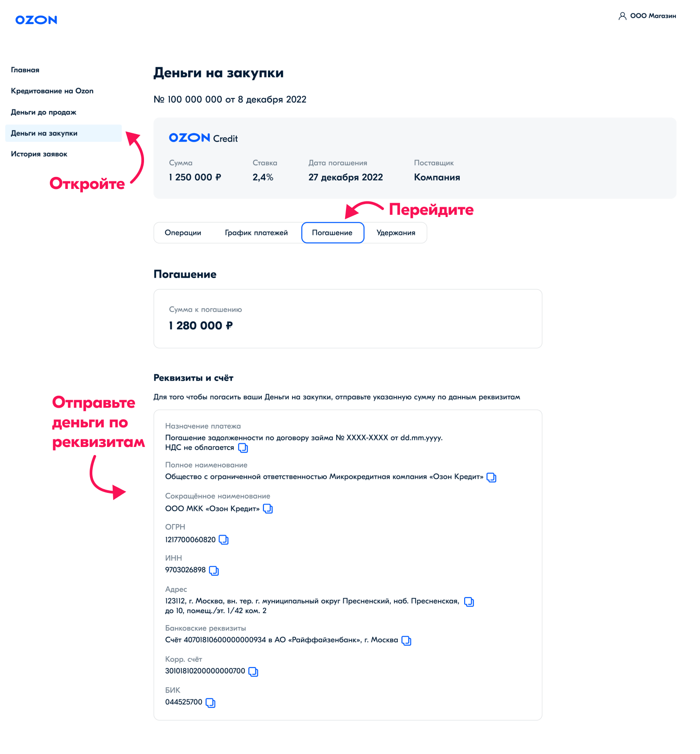Go to the Удержания tab
This screenshot has width=700, height=754.
396,233
